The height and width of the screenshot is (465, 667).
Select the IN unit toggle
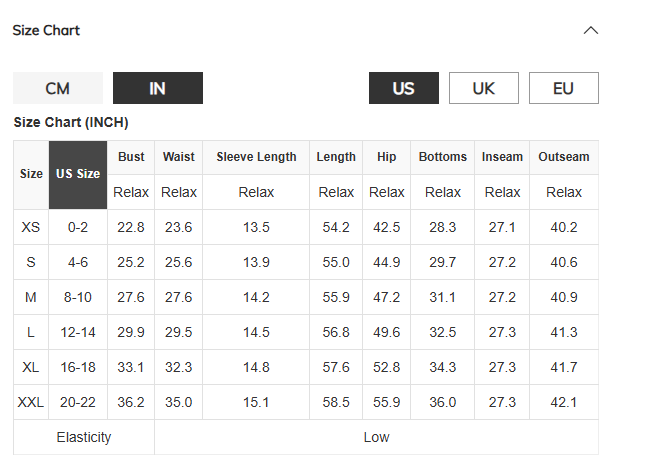click(x=158, y=88)
